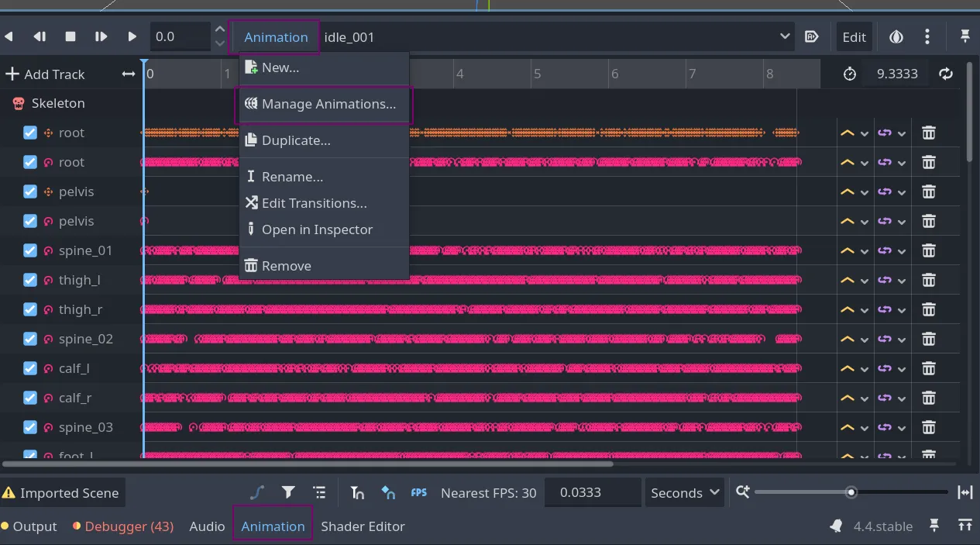
Task: Adjust the timeline zoom slider
Action: (x=851, y=492)
